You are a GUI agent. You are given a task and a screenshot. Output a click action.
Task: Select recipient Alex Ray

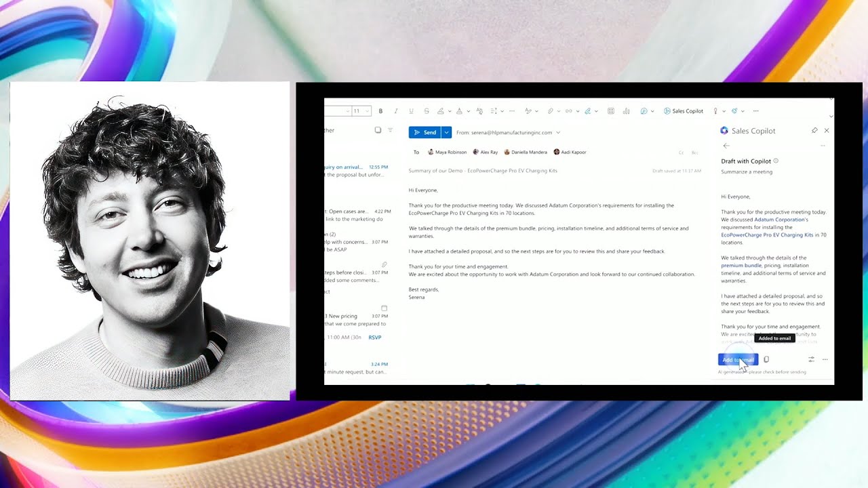click(x=486, y=152)
